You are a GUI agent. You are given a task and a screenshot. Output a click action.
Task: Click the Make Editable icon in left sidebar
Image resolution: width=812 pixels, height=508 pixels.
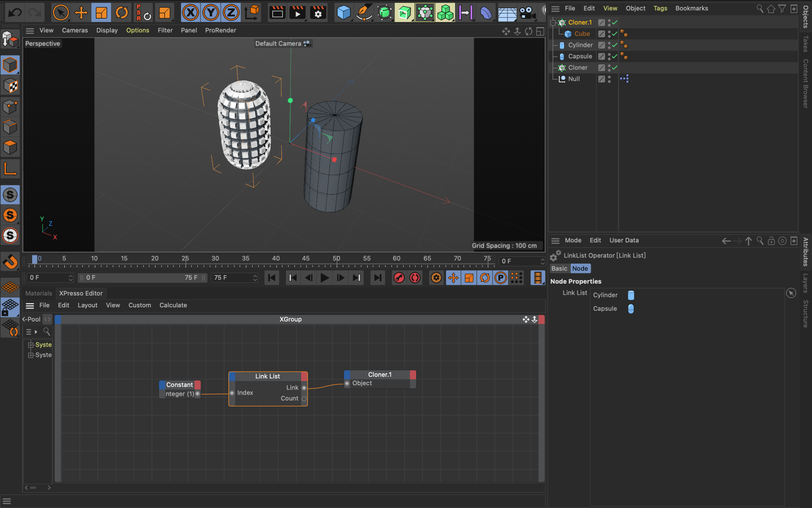(10, 39)
